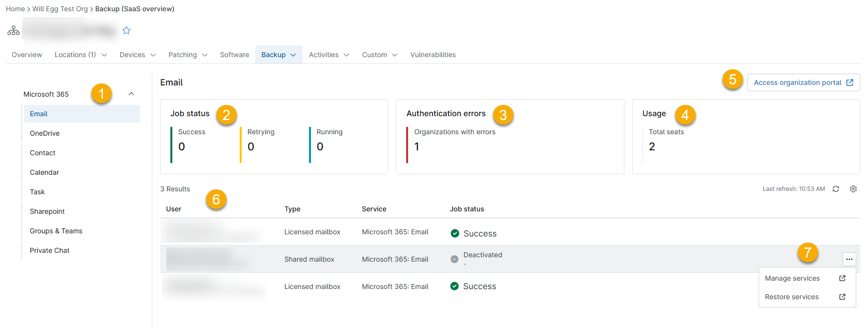Click Access organization portal button
Screen dimensions: 868x328
[803, 82]
